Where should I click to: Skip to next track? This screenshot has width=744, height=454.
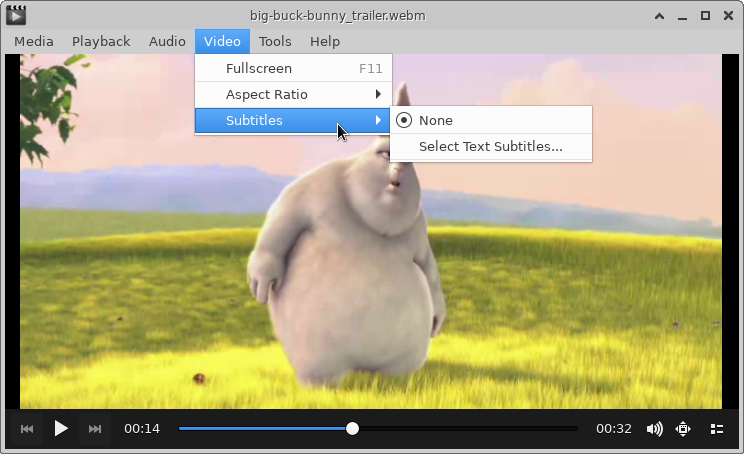point(95,429)
